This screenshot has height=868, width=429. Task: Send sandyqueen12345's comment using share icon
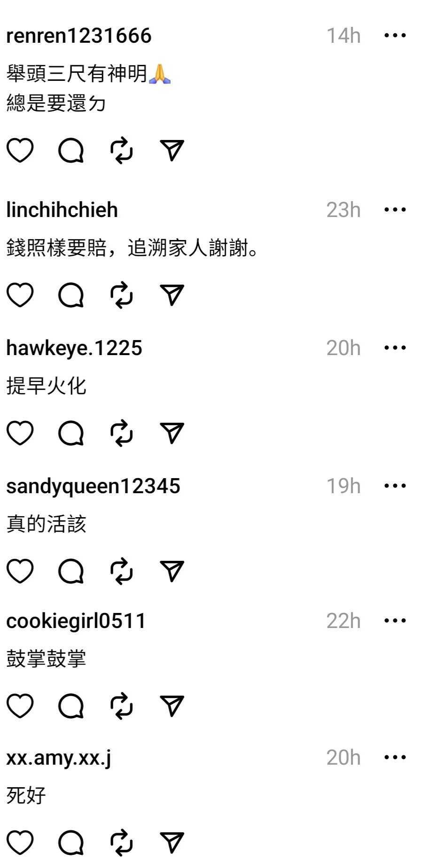click(x=172, y=571)
